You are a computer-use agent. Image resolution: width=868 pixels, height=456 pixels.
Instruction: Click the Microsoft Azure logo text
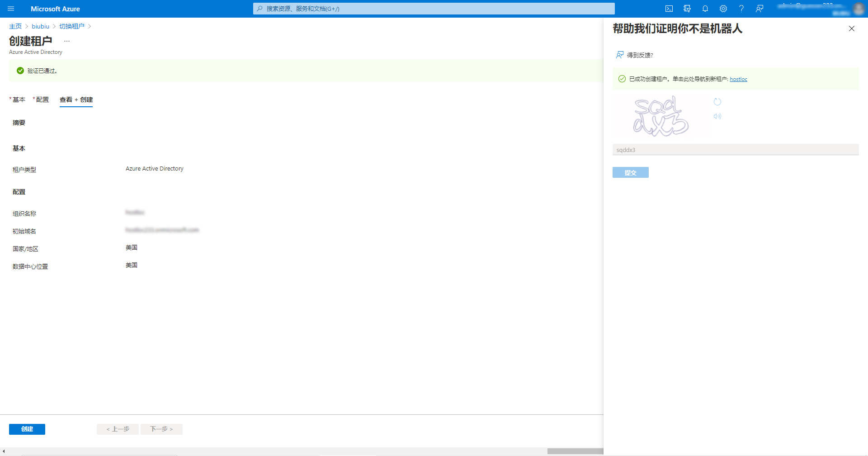(55, 9)
